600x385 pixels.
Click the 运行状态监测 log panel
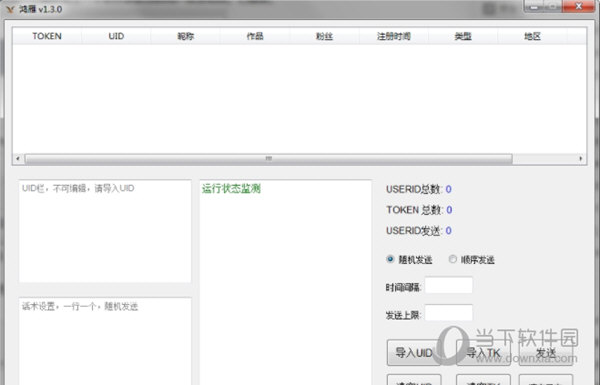(x=285, y=282)
